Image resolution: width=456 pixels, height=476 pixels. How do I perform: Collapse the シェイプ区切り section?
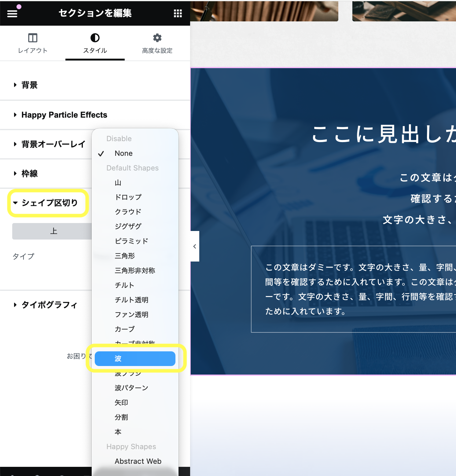pos(49,203)
